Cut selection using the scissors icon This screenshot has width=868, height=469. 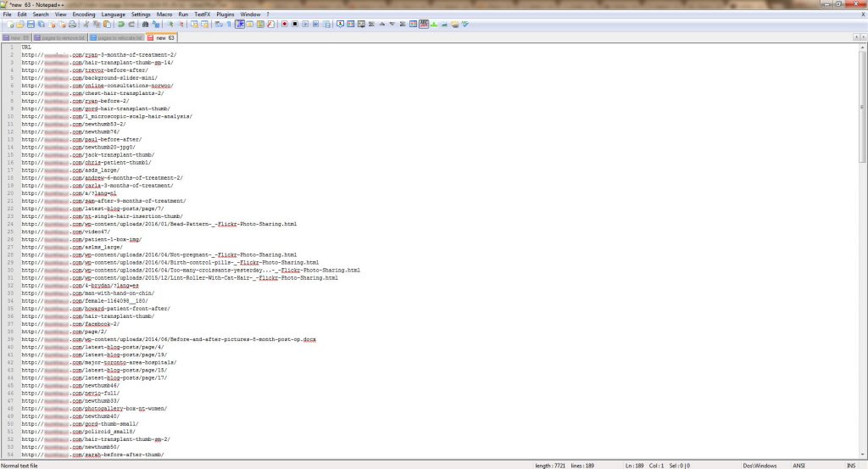(87, 25)
